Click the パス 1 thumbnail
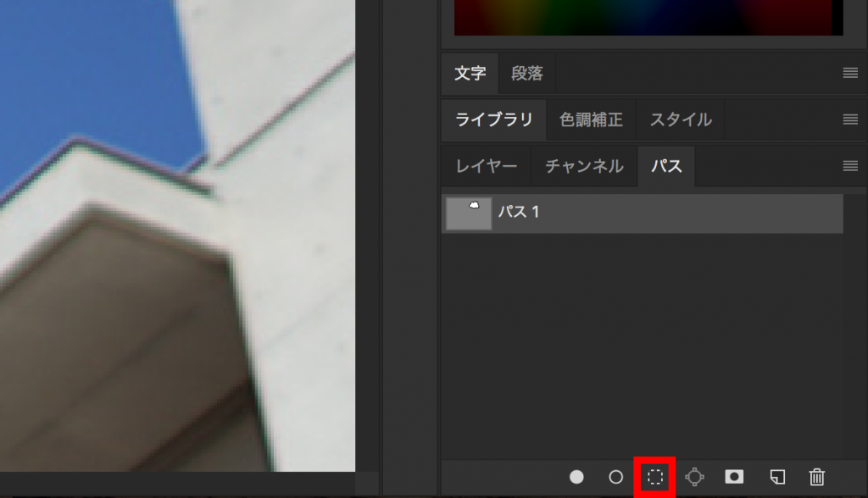 pos(469,213)
